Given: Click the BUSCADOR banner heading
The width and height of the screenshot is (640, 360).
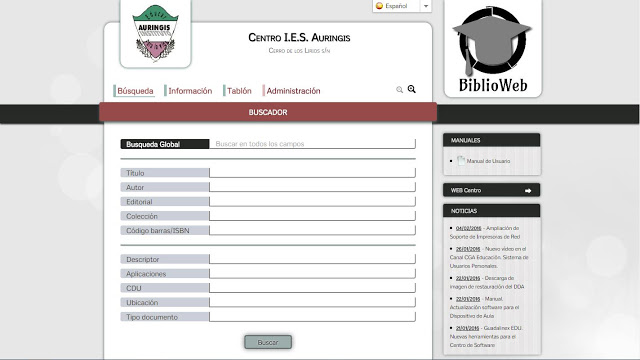Looking at the screenshot, I should tap(268, 112).
